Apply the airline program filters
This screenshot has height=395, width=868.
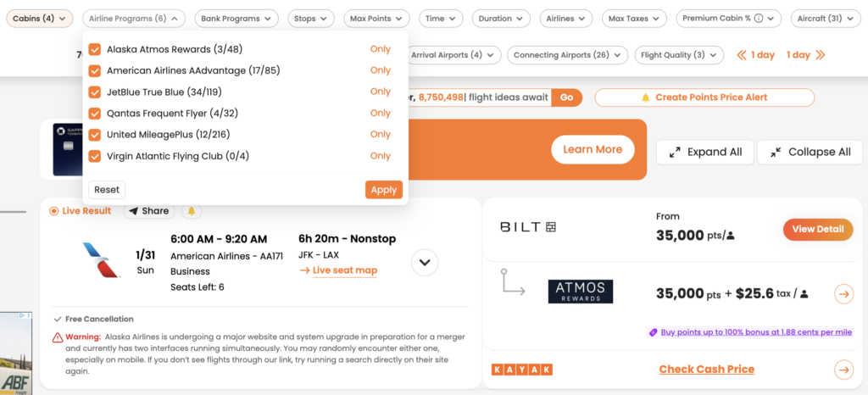click(384, 190)
